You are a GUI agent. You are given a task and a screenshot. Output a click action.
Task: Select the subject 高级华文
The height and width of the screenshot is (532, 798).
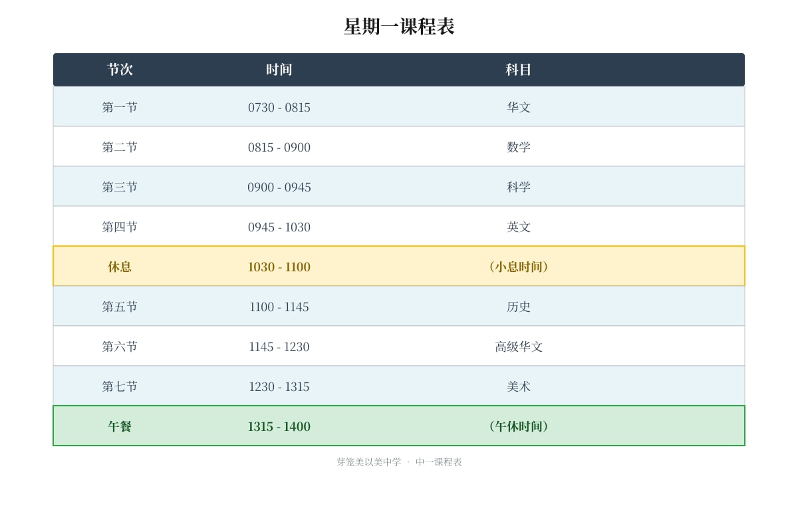click(x=519, y=346)
